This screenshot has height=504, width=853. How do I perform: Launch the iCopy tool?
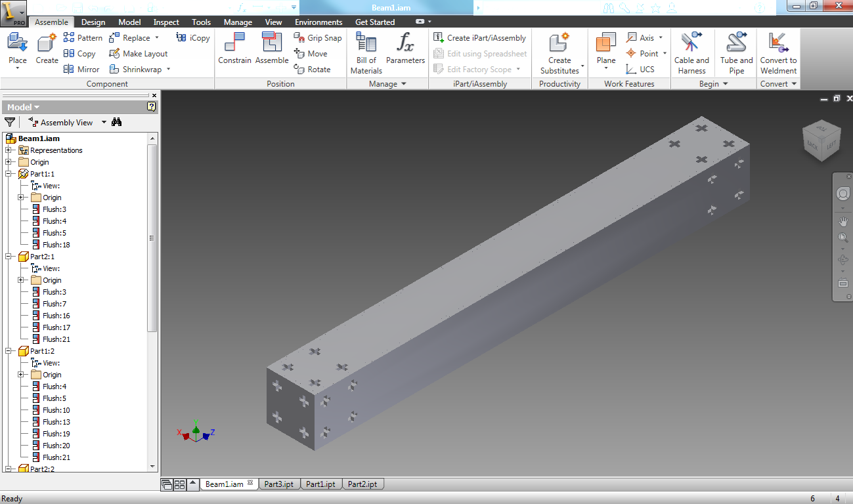[x=193, y=38]
